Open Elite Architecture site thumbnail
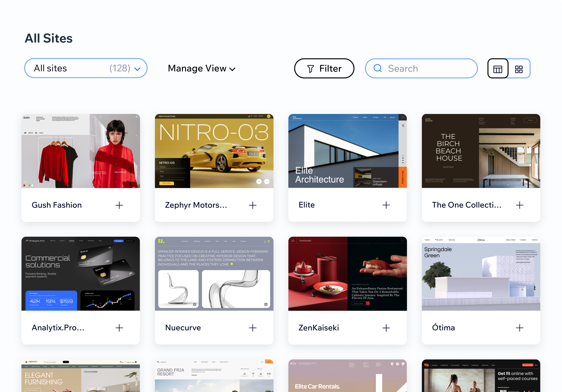This screenshot has width=562, height=392. pyautogui.click(x=348, y=151)
